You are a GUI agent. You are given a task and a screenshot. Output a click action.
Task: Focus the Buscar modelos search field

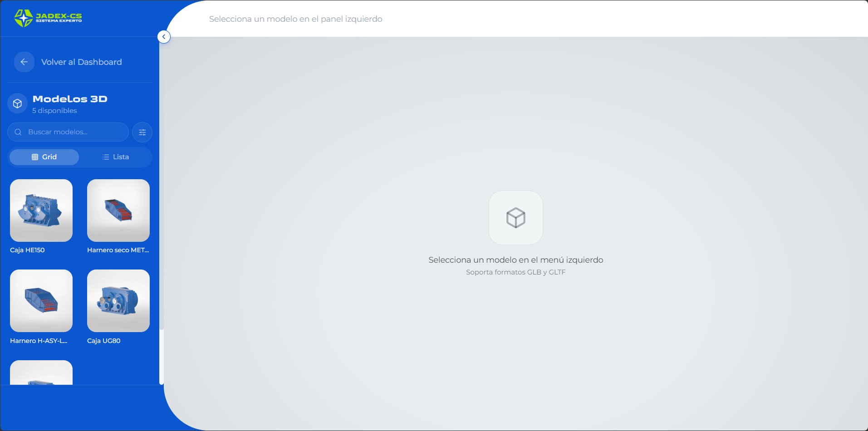(x=68, y=132)
